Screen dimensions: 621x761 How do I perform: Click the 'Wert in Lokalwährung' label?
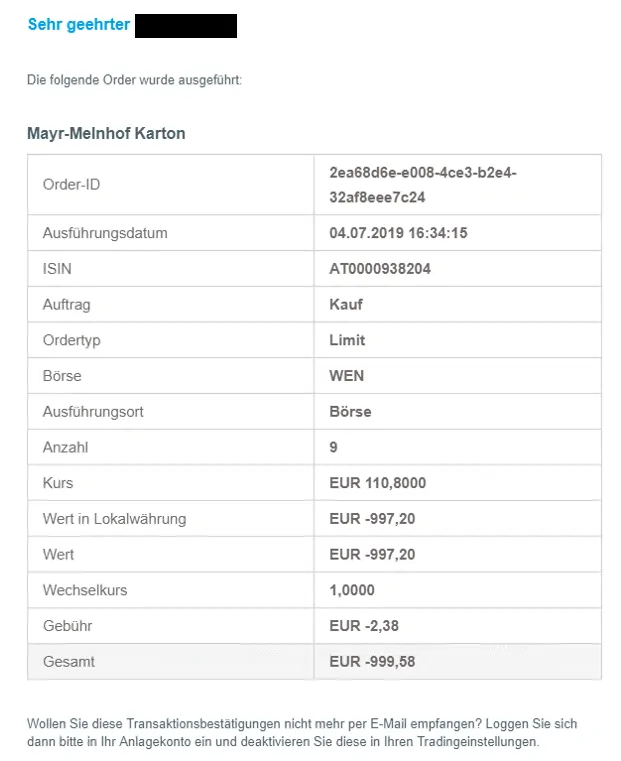(x=114, y=519)
